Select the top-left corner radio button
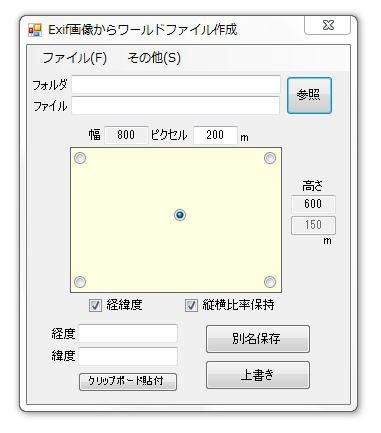The image size is (381, 433). (x=80, y=158)
